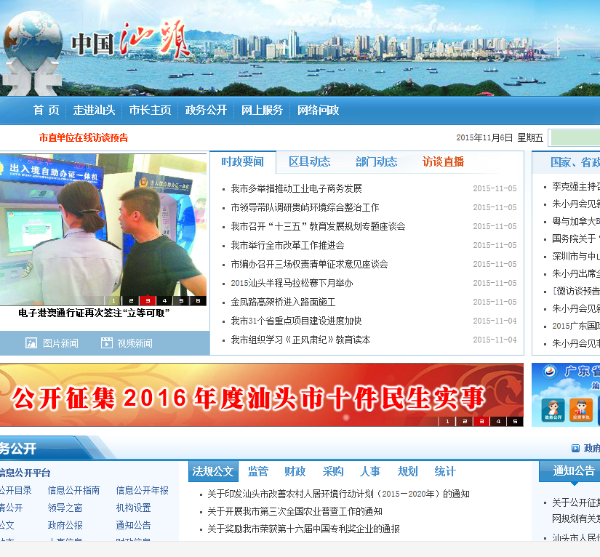Open 关于奖励我市荣获第十六届中国专利奖企业的通报
Screen dimensions: 600x557
click(303, 529)
